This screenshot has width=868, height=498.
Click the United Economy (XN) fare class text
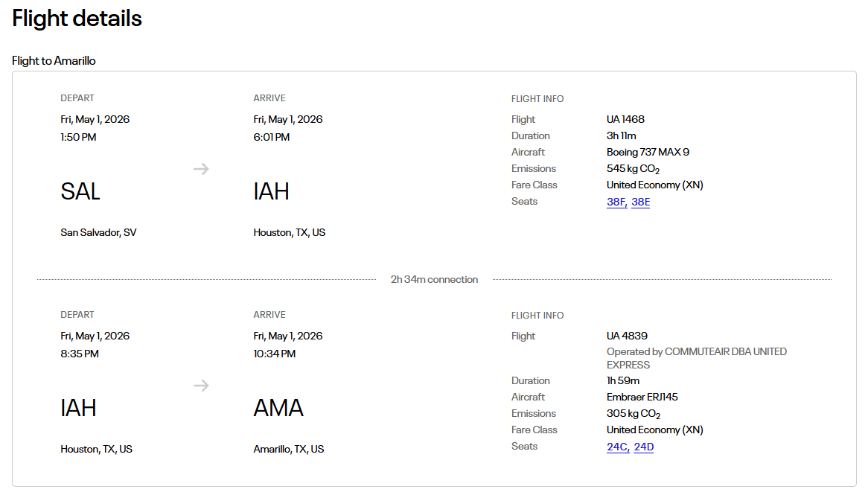click(x=655, y=185)
